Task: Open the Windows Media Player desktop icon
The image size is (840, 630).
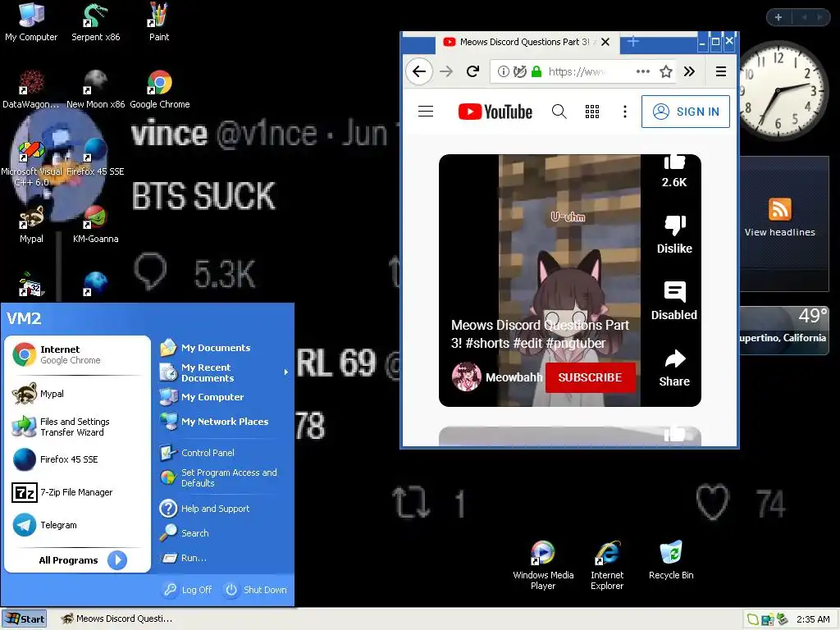Action: (x=543, y=565)
